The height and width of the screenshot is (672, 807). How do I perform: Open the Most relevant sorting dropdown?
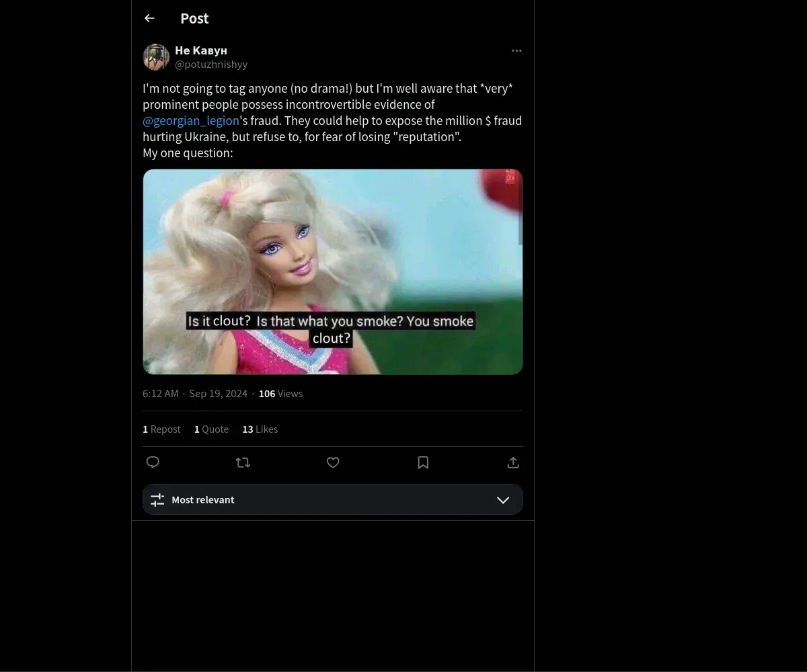pos(333,499)
